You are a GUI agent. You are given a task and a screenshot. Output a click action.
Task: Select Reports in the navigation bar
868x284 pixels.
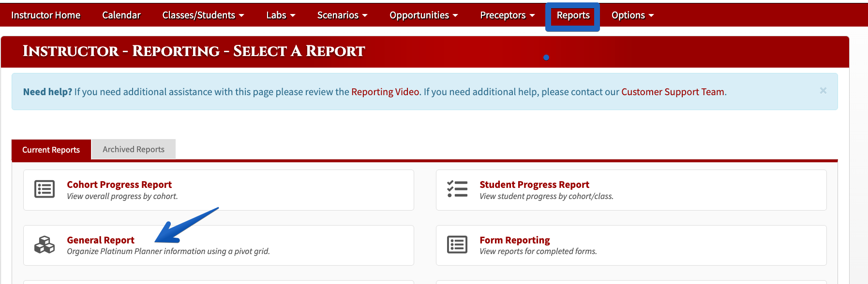tap(573, 15)
